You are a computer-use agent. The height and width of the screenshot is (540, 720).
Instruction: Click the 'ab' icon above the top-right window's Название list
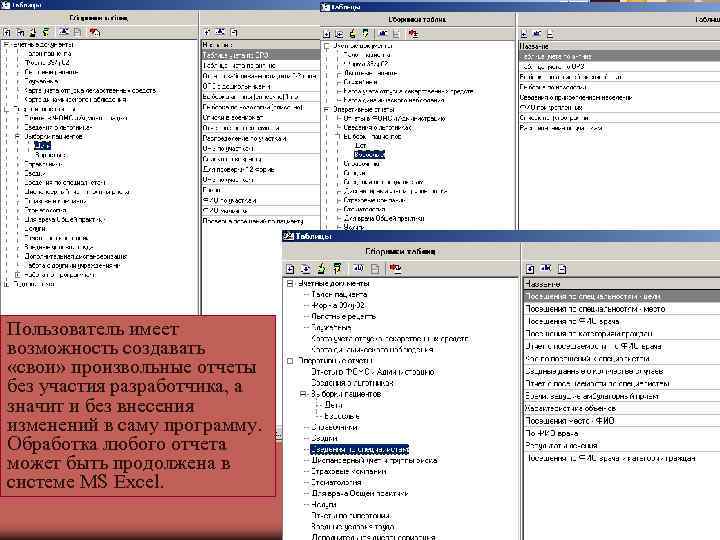click(536, 34)
